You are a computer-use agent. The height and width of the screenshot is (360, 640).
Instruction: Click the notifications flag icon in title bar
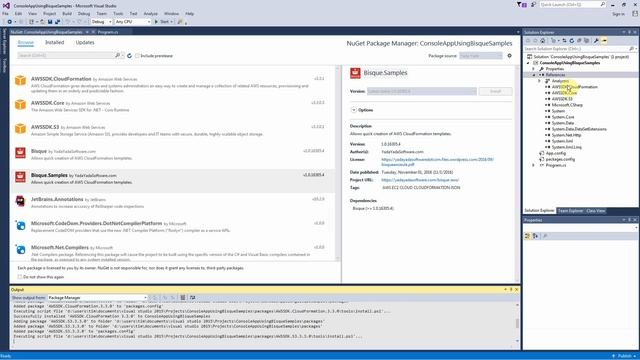tap(521, 4)
